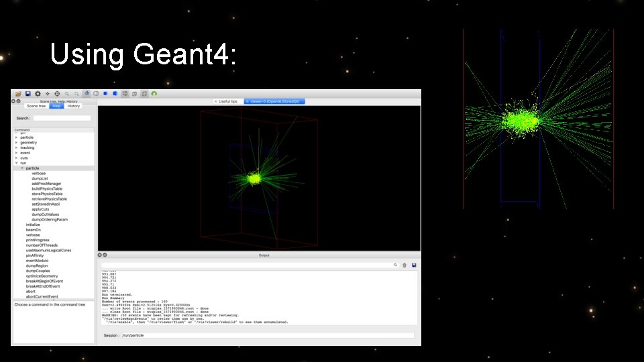This screenshot has height=362, width=644.
Task: Expand the cuts command node
Action: point(16,158)
